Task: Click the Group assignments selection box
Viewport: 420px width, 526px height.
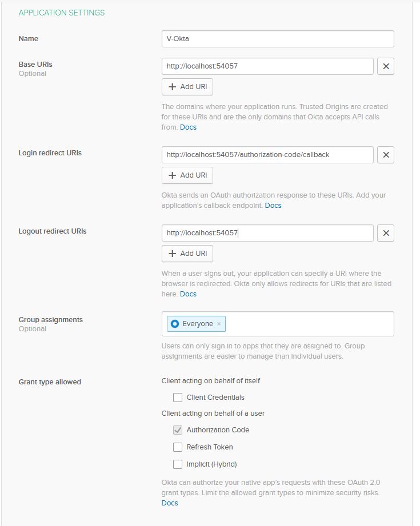Action: (x=309, y=324)
